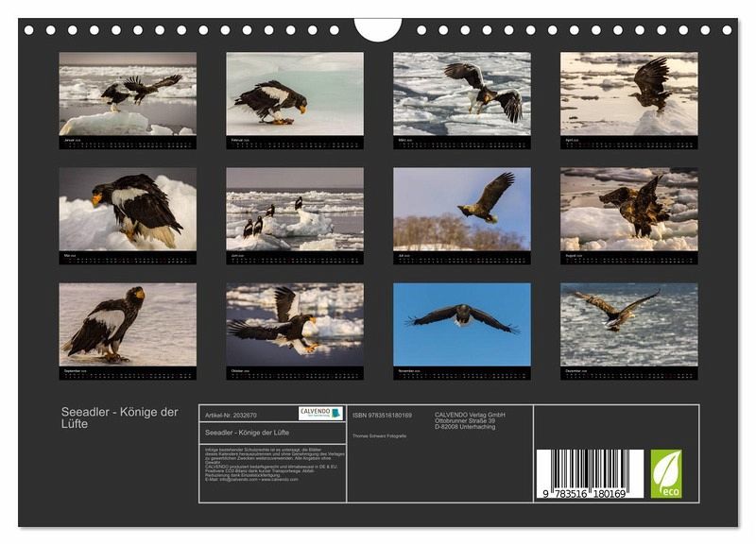Select the Dezember eagle over water photo
Viewport: 756px width, 545px height.
coord(628,325)
